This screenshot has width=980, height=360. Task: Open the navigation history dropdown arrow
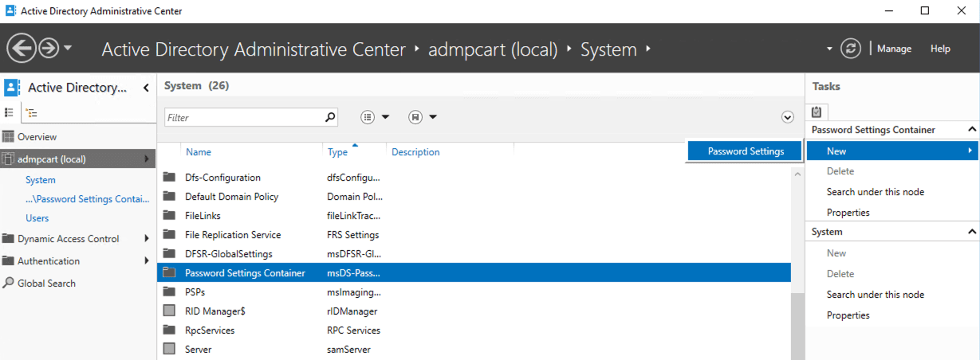tap(68, 49)
